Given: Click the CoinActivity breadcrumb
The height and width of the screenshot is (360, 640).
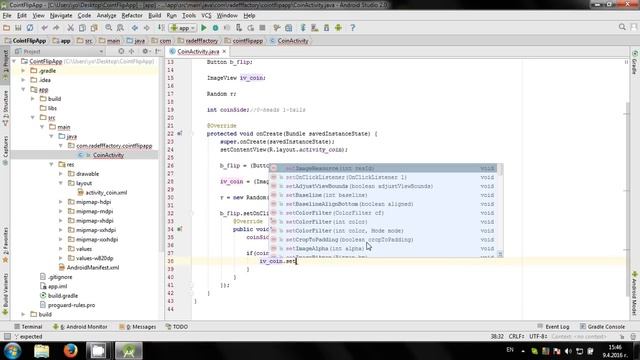Looking at the screenshot, I should point(289,41).
